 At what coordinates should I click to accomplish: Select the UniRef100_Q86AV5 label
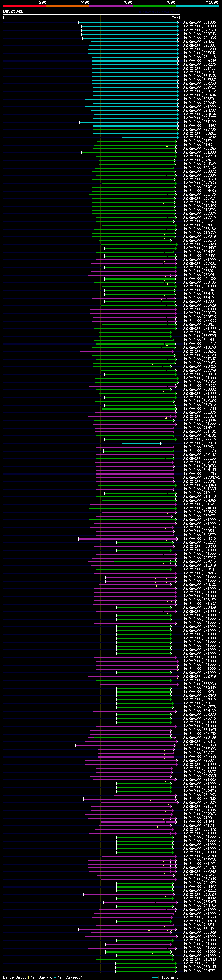coord(199,902)
